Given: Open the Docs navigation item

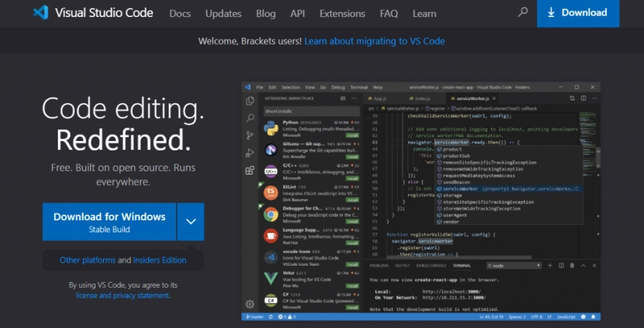Looking at the screenshot, I should [x=180, y=14].
